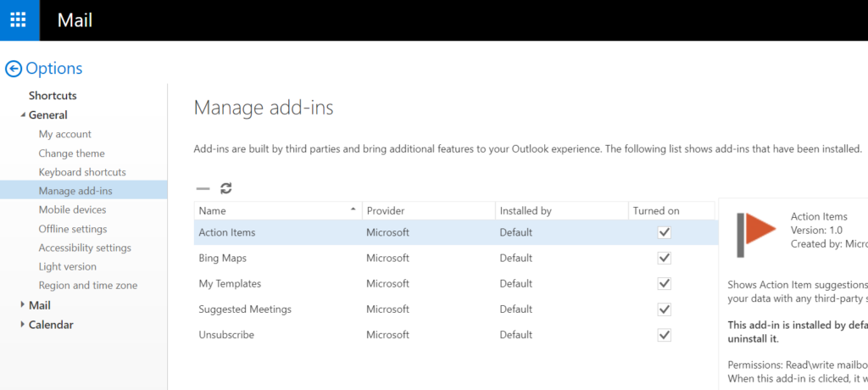
Task: Select the Action Items row name
Action: click(227, 232)
